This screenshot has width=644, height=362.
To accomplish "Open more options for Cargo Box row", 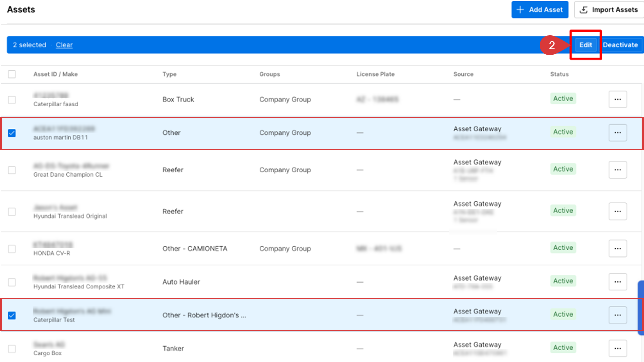I will (x=618, y=348).
